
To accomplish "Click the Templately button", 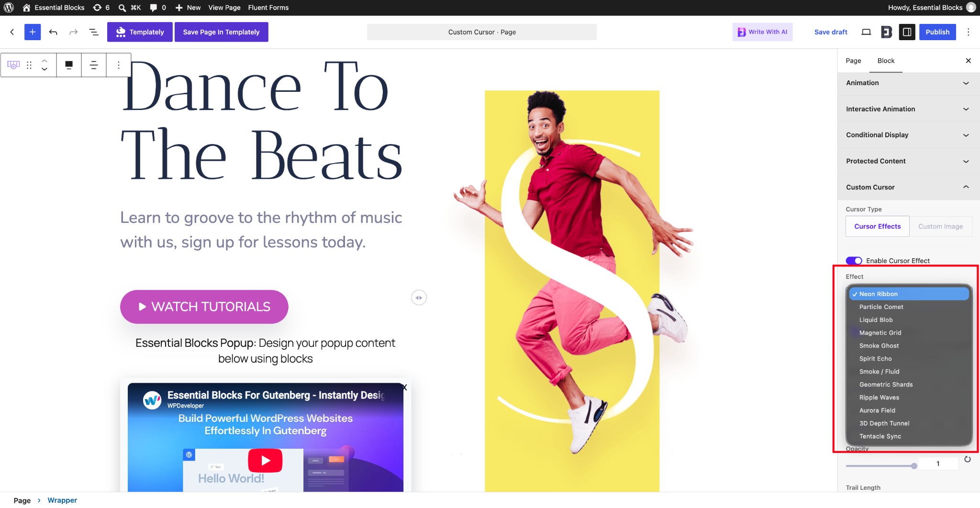I will point(140,32).
